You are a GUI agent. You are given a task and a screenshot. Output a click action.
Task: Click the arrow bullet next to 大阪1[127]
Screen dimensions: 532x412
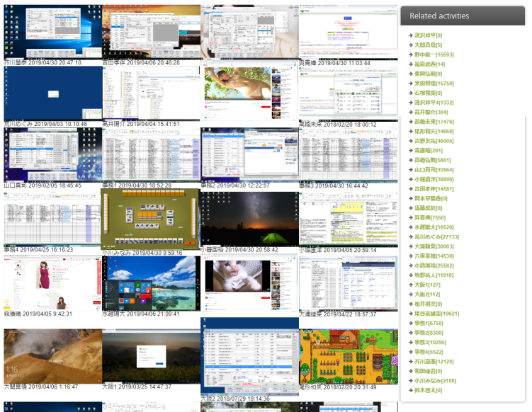(410, 285)
